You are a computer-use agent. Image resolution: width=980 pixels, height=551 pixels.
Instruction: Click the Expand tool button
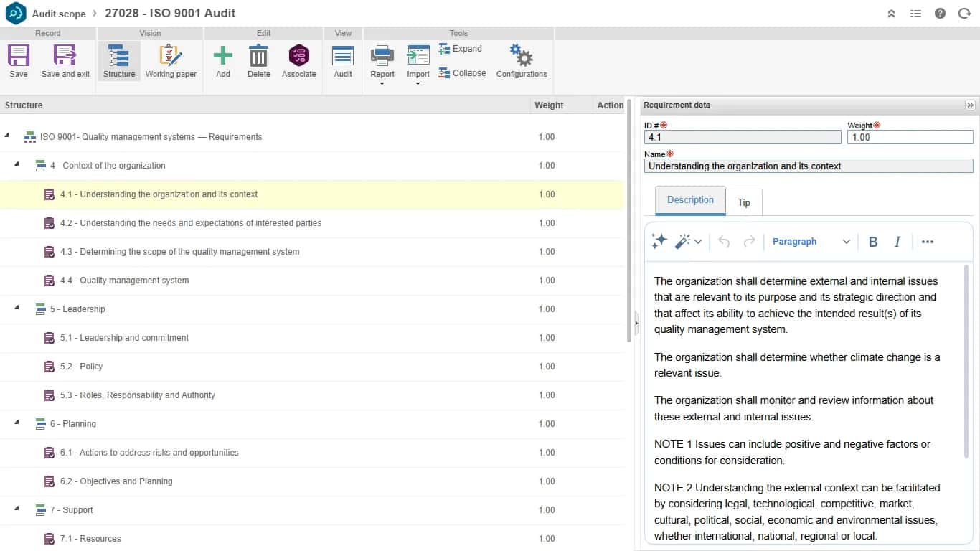coord(461,49)
